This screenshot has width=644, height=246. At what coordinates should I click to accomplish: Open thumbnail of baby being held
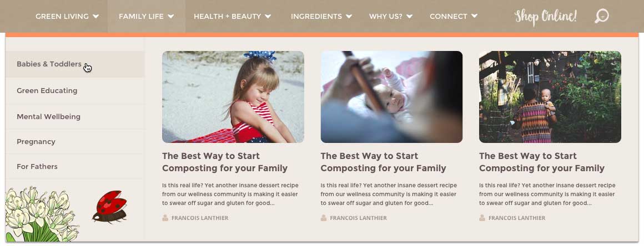[x=391, y=97]
